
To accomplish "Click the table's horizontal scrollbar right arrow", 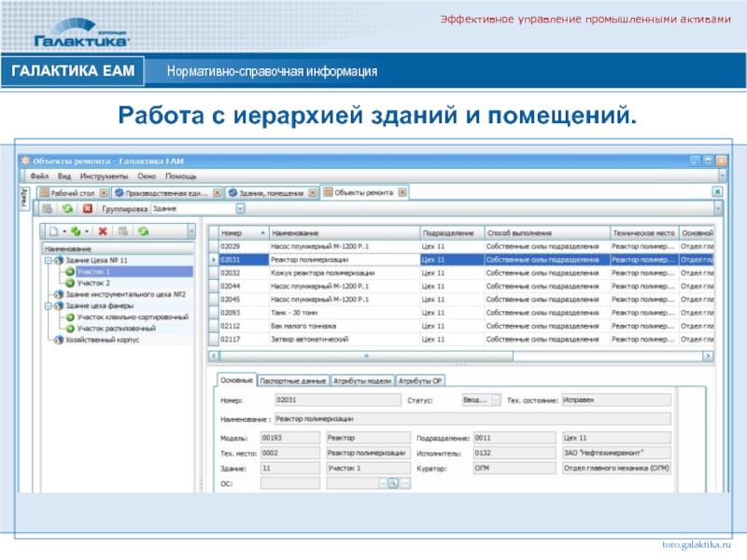I will coord(707,356).
